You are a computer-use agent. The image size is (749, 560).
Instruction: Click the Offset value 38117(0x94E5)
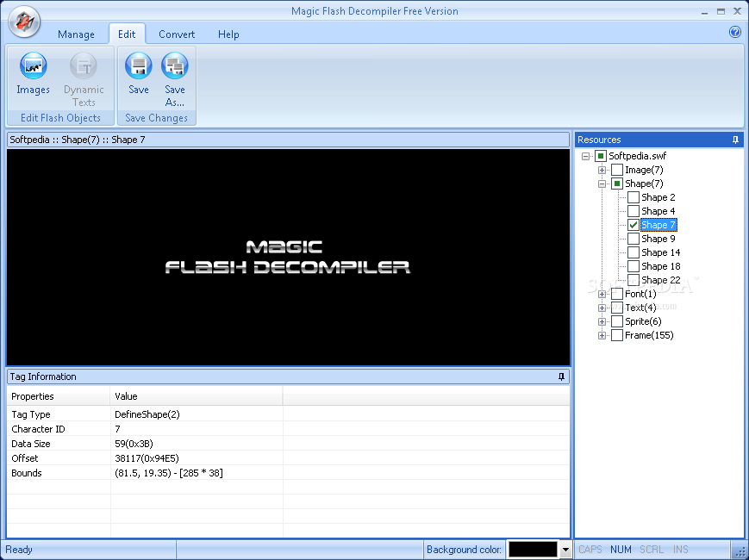point(197,458)
